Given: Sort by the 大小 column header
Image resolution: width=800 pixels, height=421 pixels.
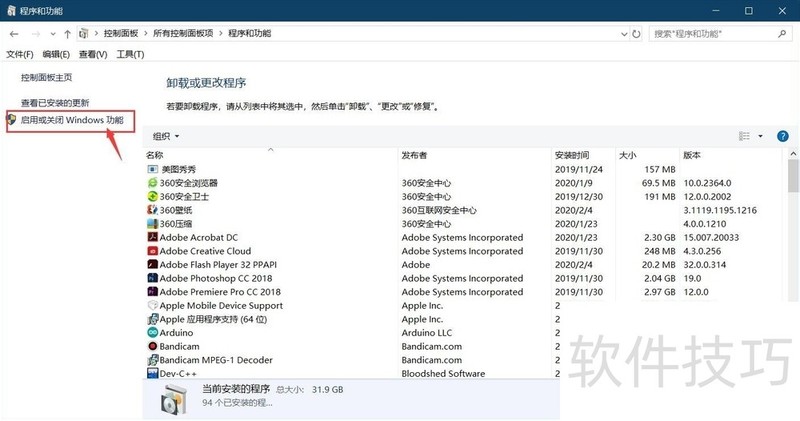Looking at the screenshot, I should pyautogui.click(x=628, y=155).
